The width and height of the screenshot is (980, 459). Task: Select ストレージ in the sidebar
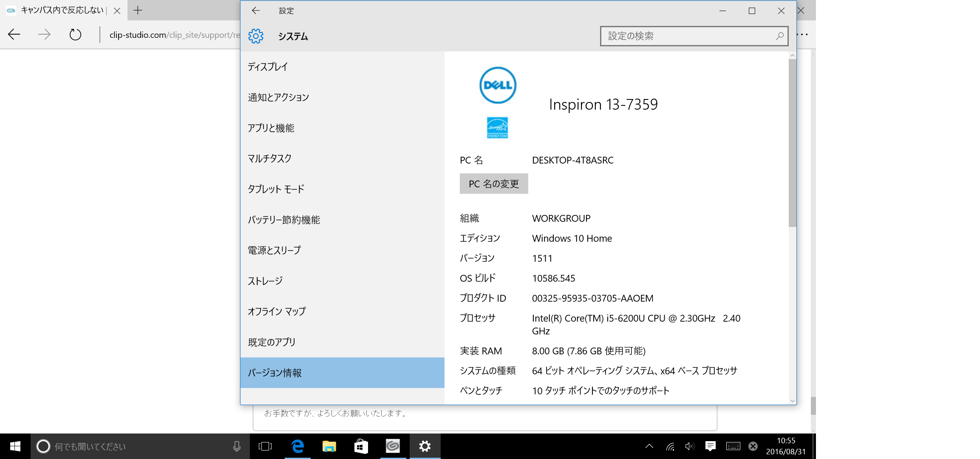point(265,281)
